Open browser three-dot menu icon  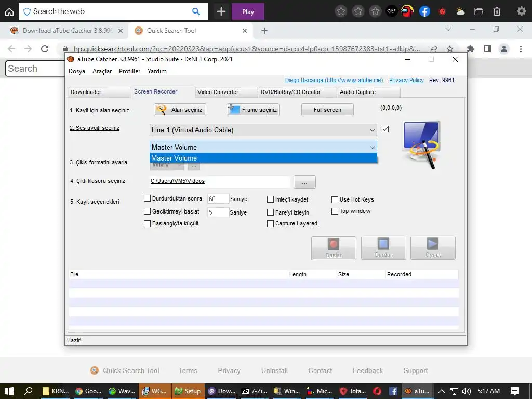tap(521, 49)
